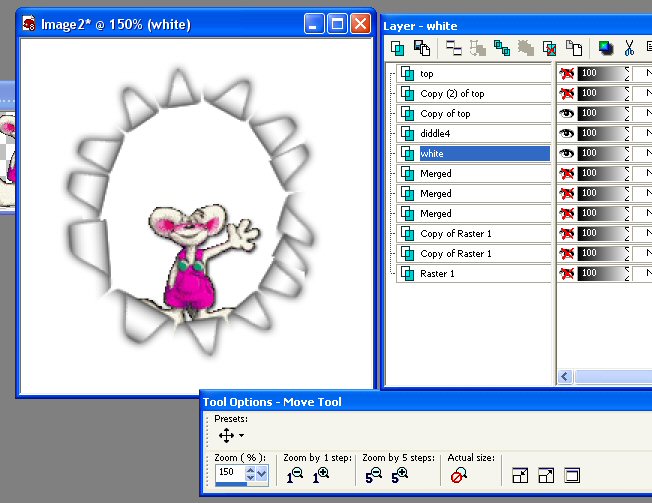Screen dimensions: 652x503
Task: Increase the zoom percent with the up arrow
Action: tap(250, 470)
